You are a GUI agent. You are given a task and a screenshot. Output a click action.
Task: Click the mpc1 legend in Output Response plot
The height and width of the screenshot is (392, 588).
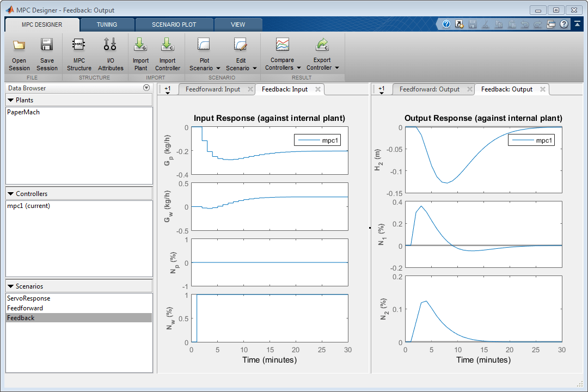click(531, 140)
